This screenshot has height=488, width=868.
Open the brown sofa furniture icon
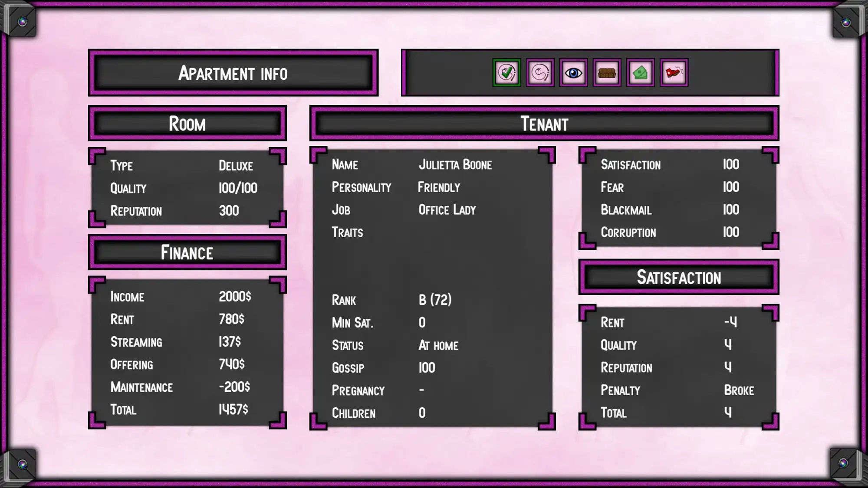pos(607,72)
